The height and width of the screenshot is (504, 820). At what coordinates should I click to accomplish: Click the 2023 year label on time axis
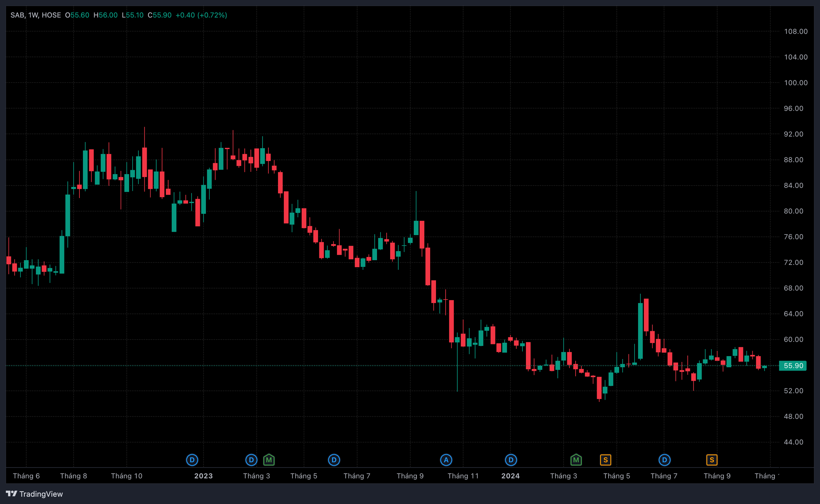coord(203,476)
